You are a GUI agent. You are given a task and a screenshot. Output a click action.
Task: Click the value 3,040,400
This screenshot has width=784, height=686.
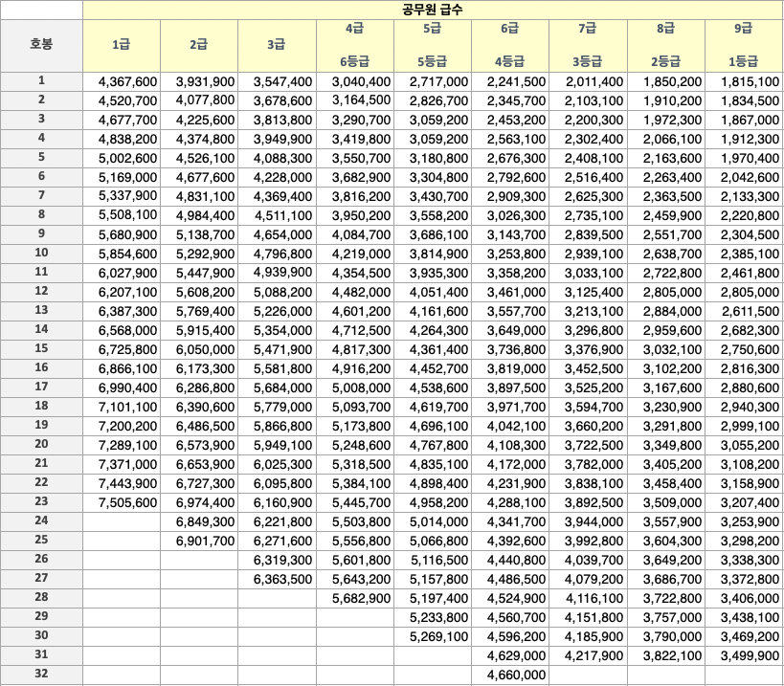361,82
